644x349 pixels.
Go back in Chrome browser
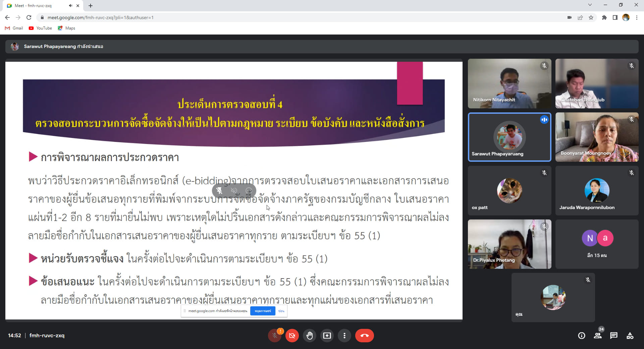coord(7,17)
